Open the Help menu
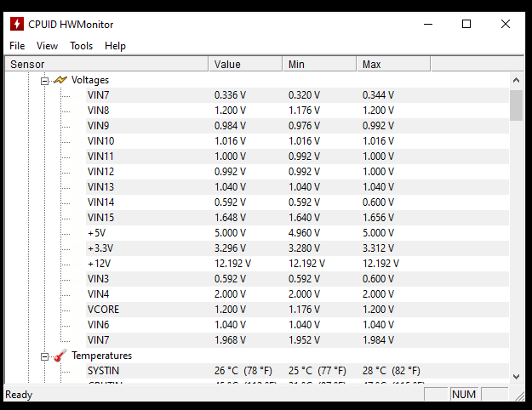 click(115, 46)
